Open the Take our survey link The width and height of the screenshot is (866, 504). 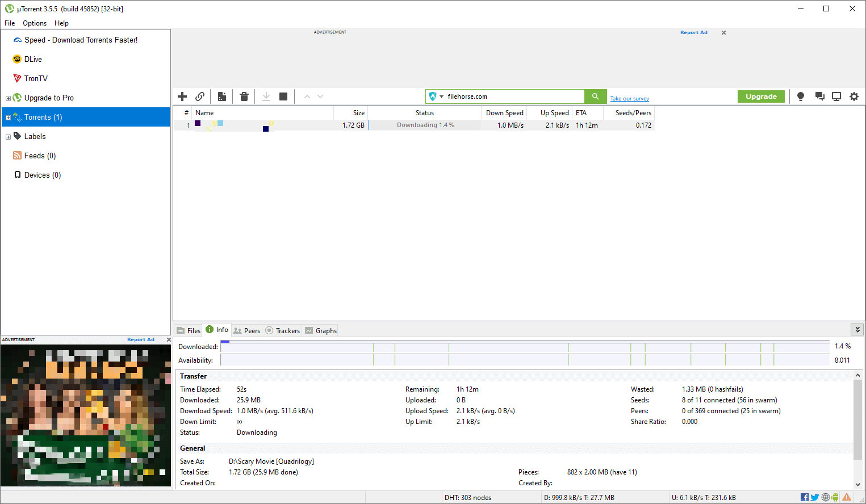pos(629,99)
